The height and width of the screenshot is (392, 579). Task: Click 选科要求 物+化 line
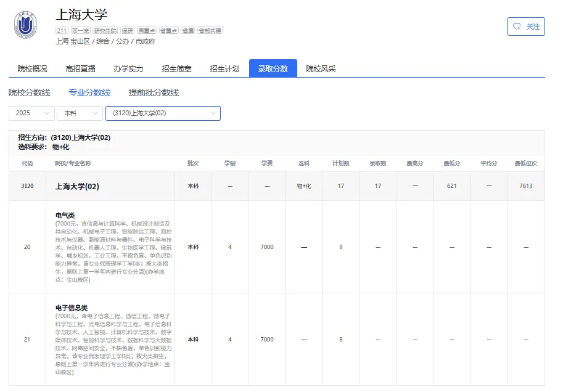tap(44, 147)
